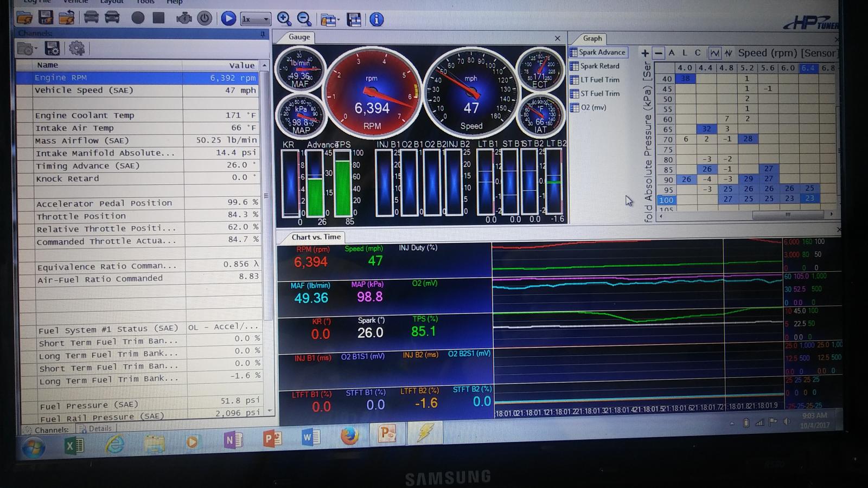Viewport: 868px width, 488px height.
Task: Open a log file with the folder icon
Action: click(x=24, y=18)
